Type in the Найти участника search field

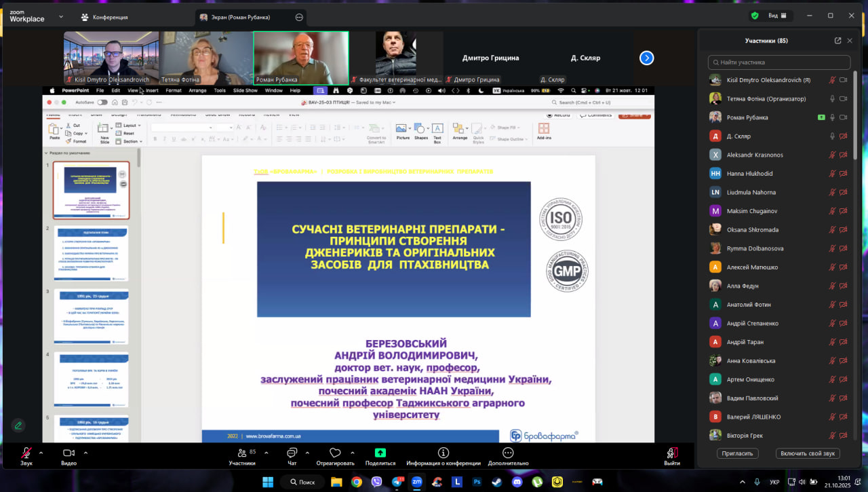(x=779, y=62)
